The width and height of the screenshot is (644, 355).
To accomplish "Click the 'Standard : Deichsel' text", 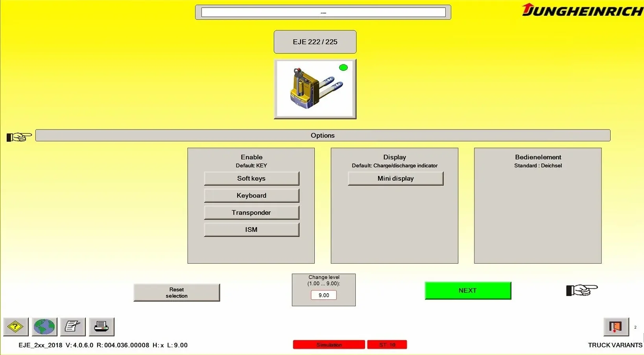I will 538,166.
